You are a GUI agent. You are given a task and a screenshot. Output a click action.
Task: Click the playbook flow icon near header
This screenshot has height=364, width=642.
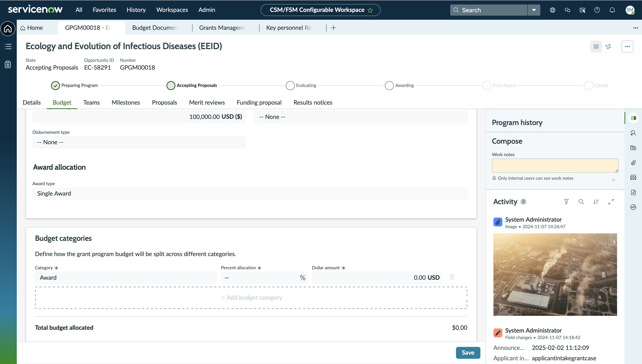(608, 47)
